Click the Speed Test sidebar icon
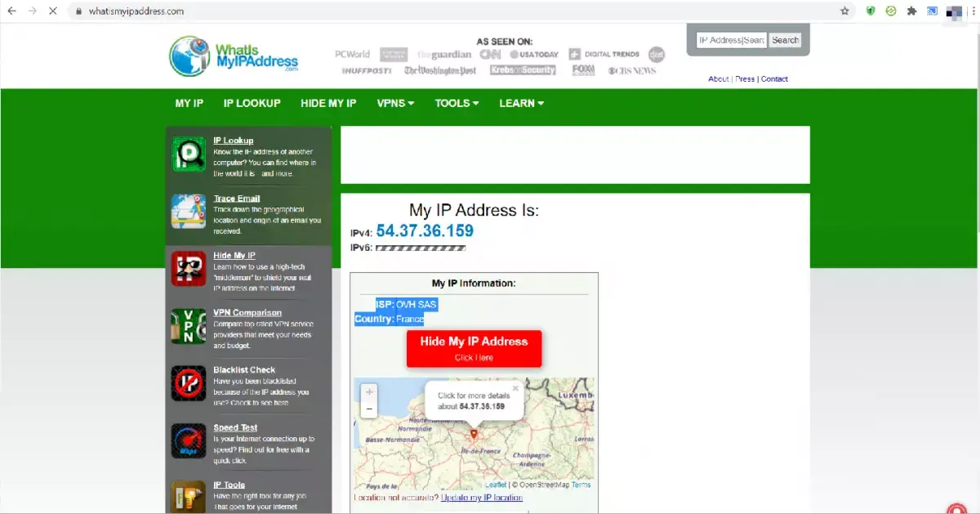Image resolution: width=980 pixels, height=514 pixels. click(x=189, y=440)
